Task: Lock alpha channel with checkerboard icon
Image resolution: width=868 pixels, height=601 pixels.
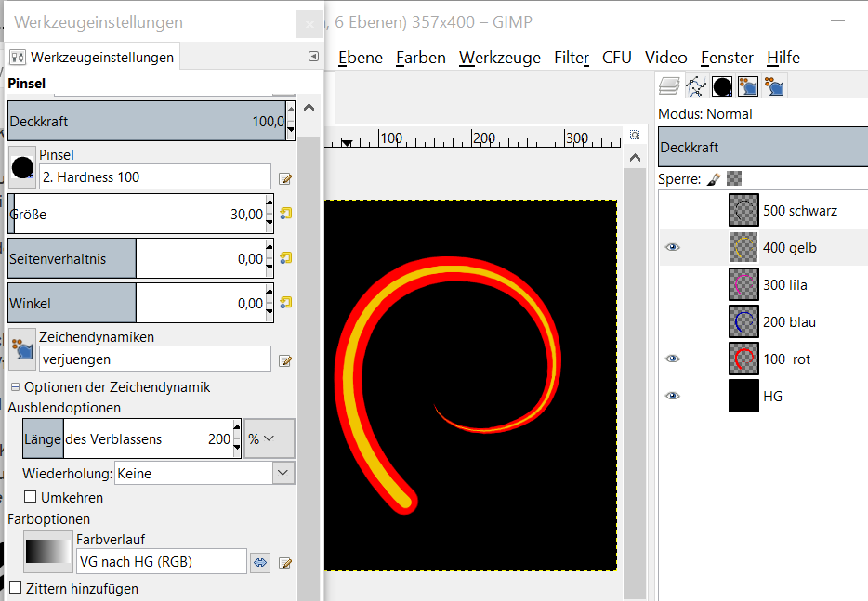Action: click(x=734, y=178)
